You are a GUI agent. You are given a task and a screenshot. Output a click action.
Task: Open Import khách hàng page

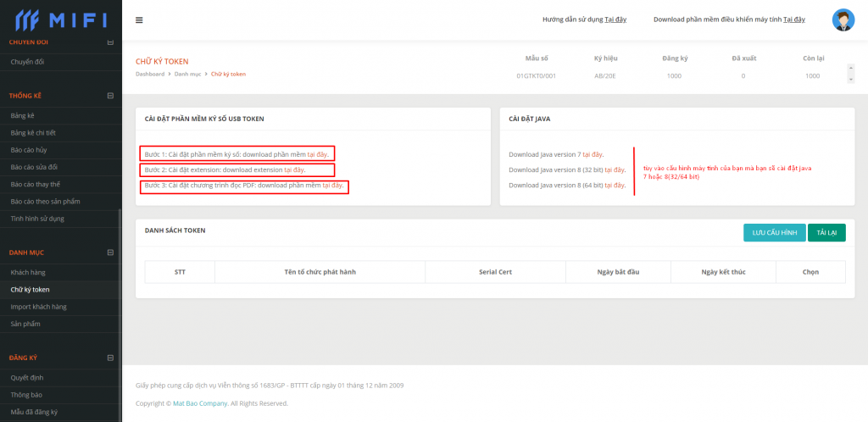(38, 307)
